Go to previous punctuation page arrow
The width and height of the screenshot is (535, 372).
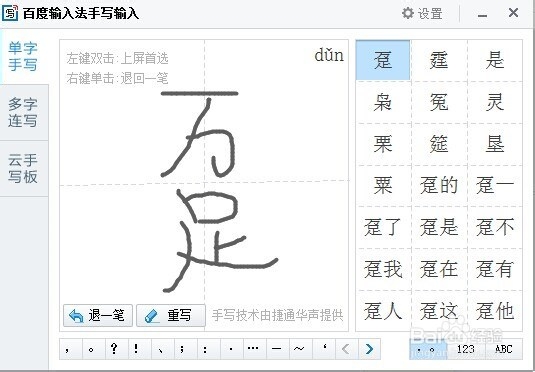tap(347, 349)
